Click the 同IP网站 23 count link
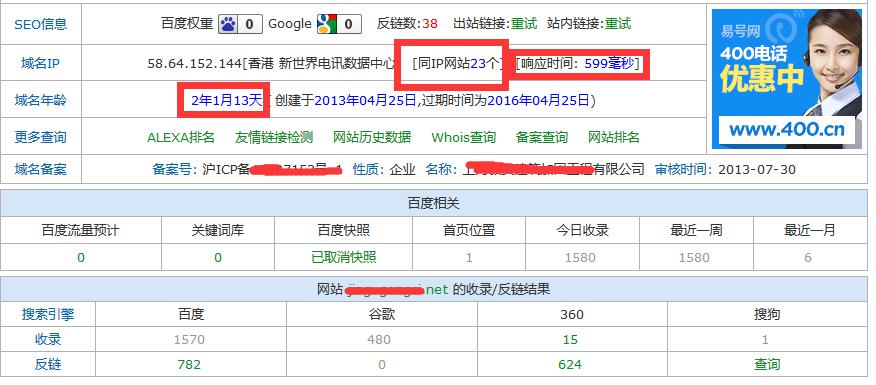This screenshot has height=385, width=876. tap(478, 63)
